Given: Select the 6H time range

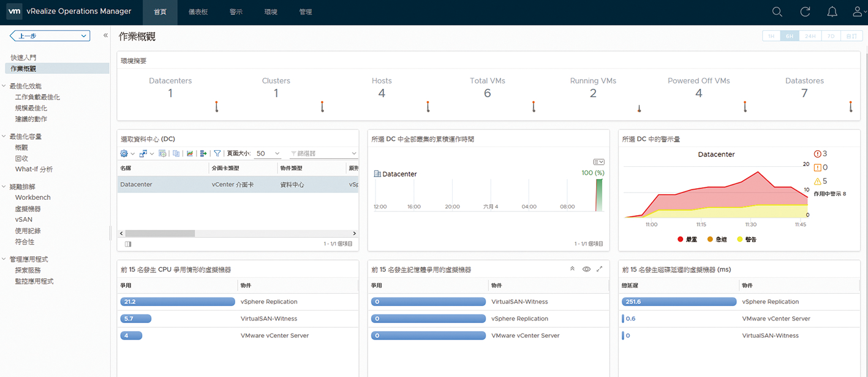Looking at the screenshot, I should 790,36.
